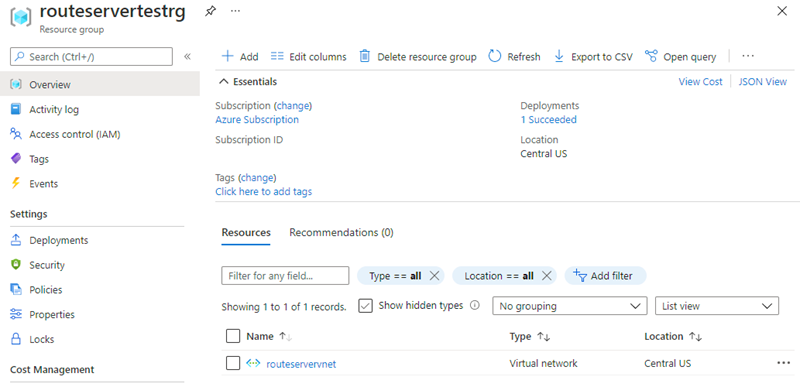Viewport: 800px width, 387px height.
Task: Click Add filter button
Action: (605, 276)
